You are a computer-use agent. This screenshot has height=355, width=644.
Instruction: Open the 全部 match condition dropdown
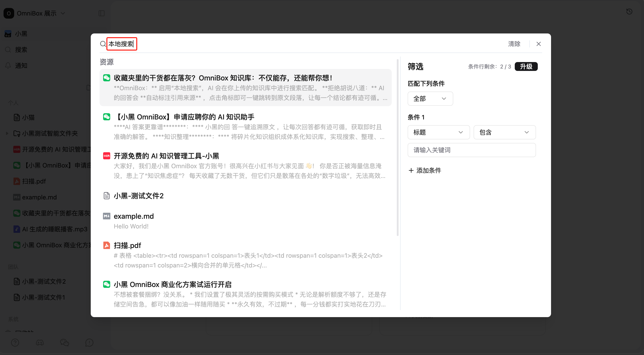[430, 99]
